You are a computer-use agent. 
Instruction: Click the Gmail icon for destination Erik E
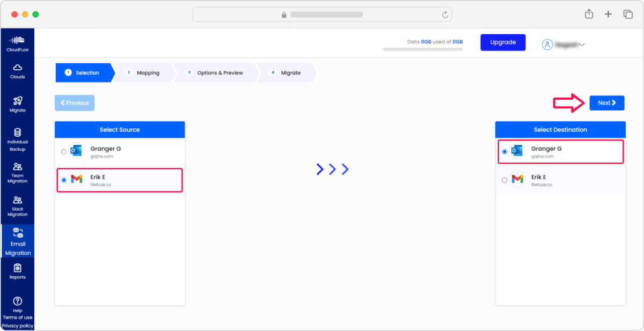(x=517, y=180)
